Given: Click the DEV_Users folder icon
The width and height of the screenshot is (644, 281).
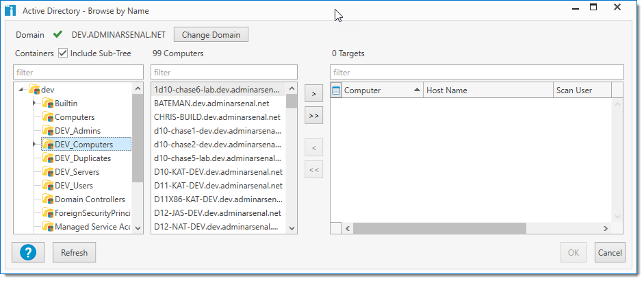Looking at the screenshot, I should click(48, 186).
